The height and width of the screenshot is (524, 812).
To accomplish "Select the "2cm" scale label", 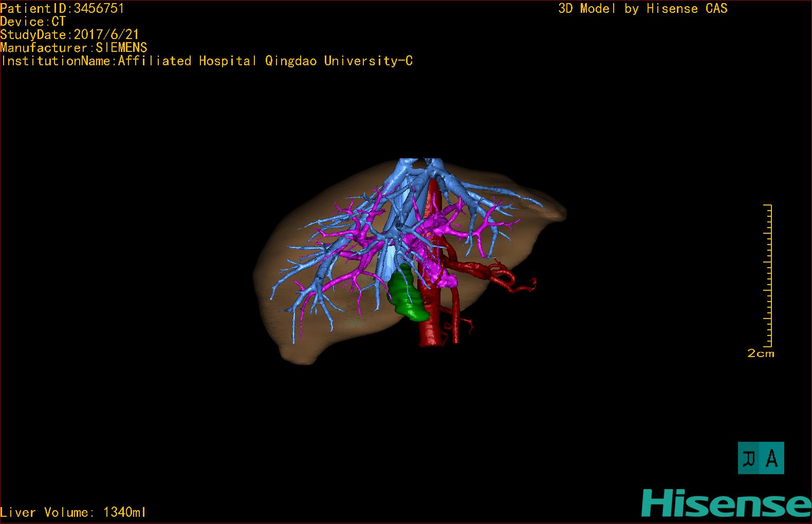I will [761, 353].
